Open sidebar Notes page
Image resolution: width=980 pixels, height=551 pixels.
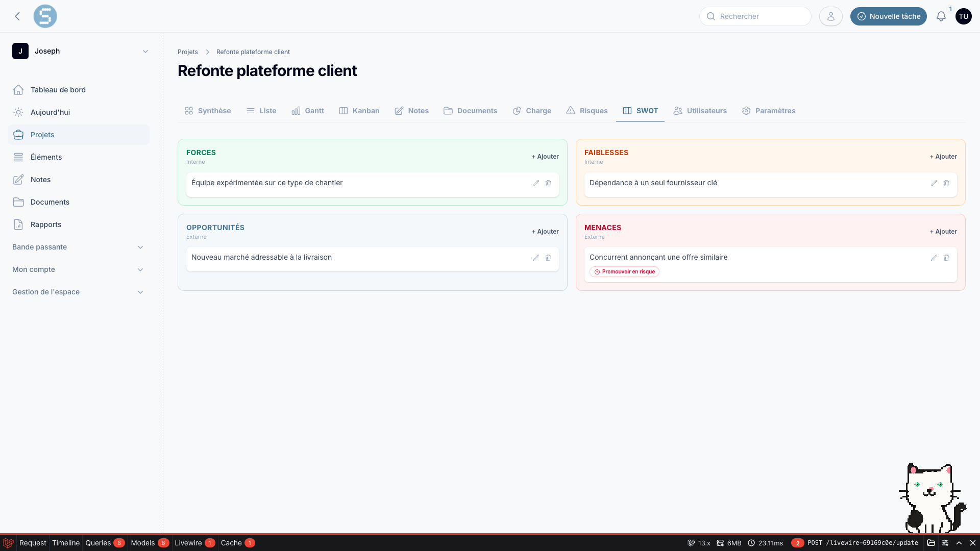79,180
